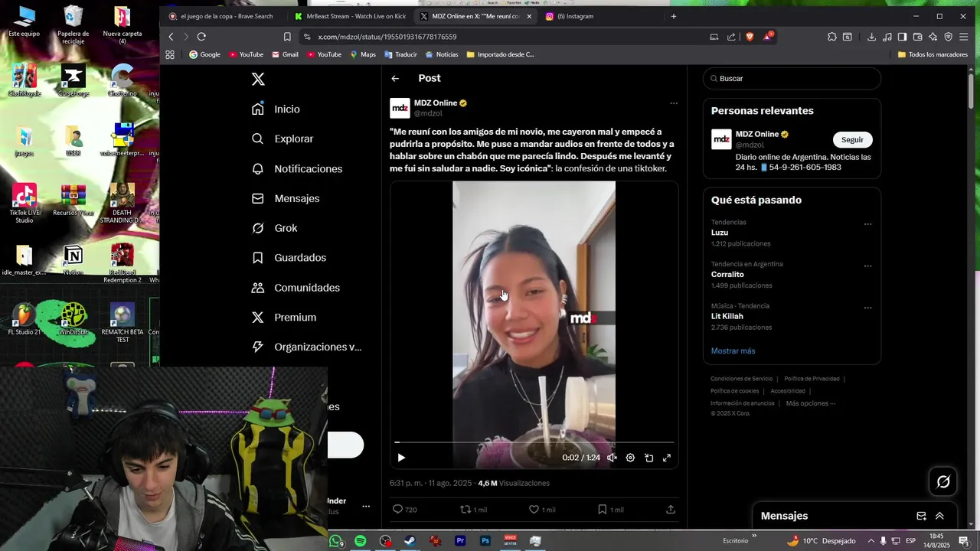Like the post with the heart icon
Image resolution: width=980 pixels, height=551 pixels.
[x=534, y=510]
